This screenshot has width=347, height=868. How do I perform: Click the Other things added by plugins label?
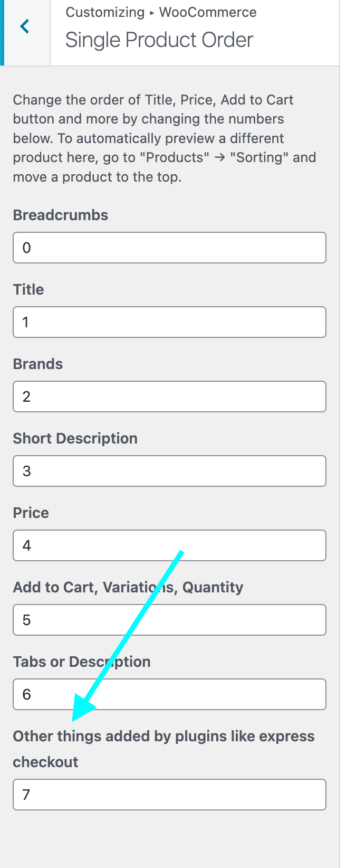pos(163,737)
